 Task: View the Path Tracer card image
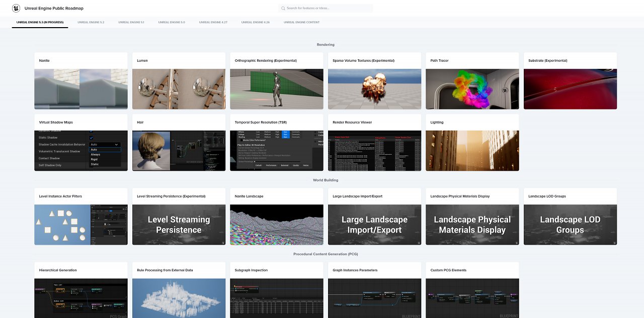(472, 89)
